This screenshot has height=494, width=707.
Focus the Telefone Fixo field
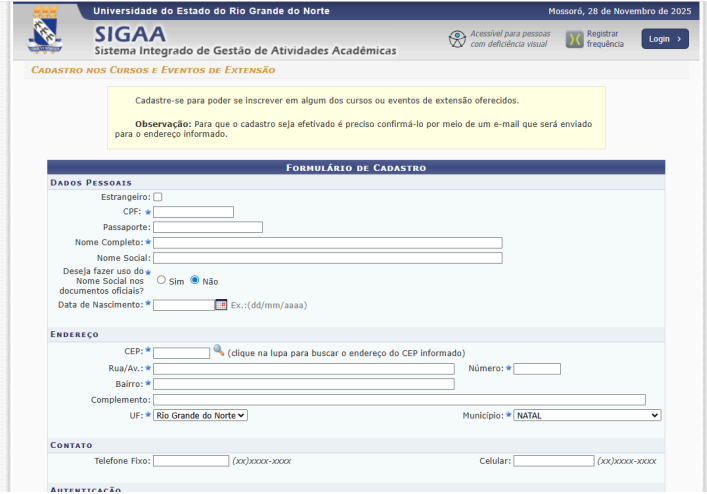pyautogui.click(x=191, y=461)
